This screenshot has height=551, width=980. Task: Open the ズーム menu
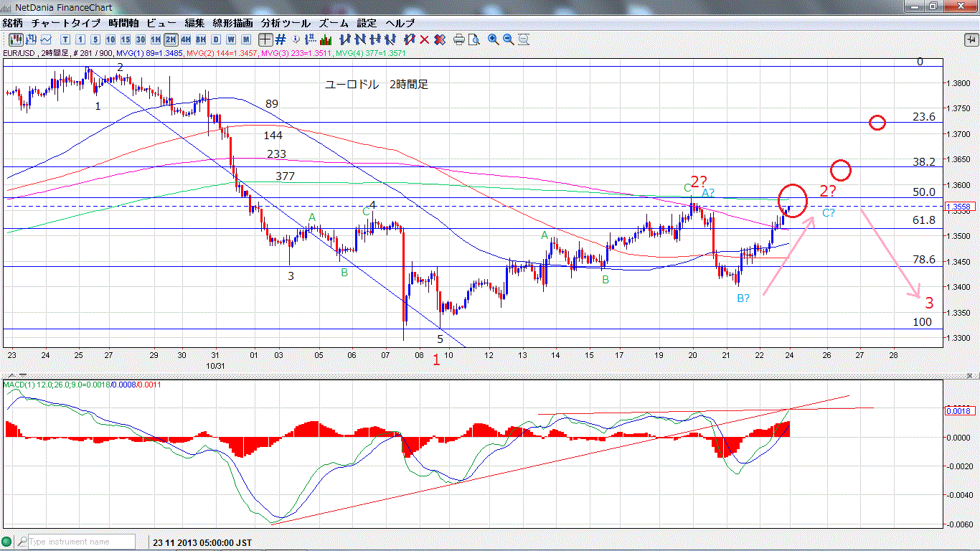(x=334, y=23)
